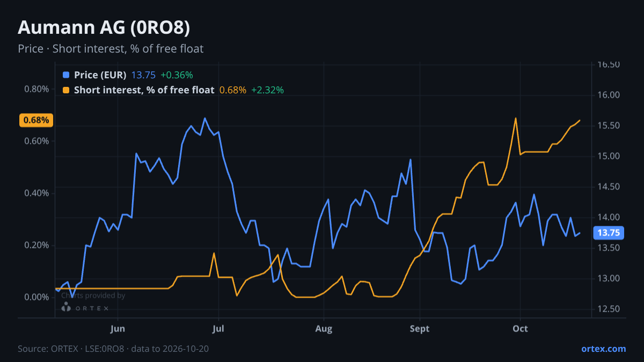Click the price value 13.75 in legend
The image size is (644, 362).
143,75
